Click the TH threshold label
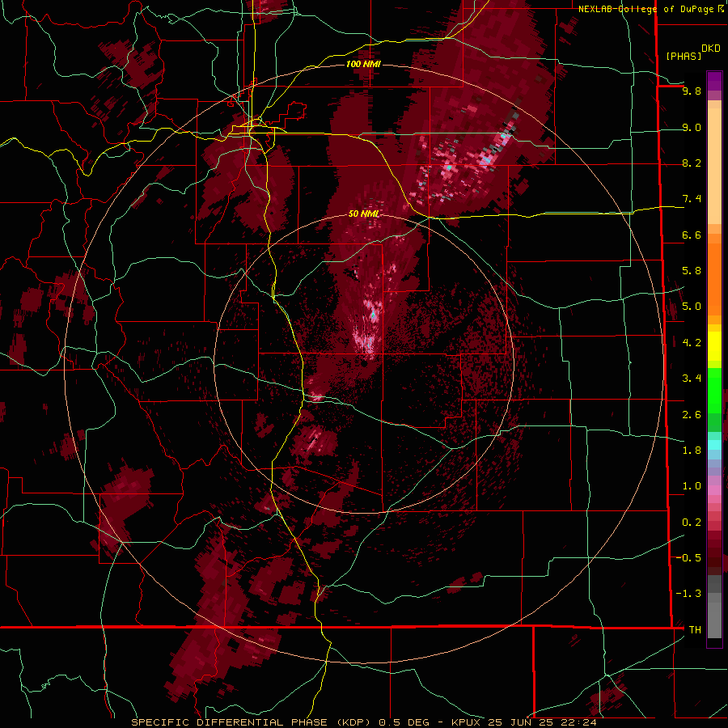 tap(695, 630)
